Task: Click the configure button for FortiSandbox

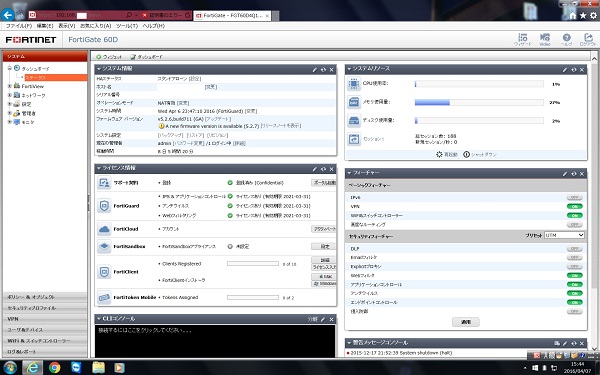Action: pos(324,246)
